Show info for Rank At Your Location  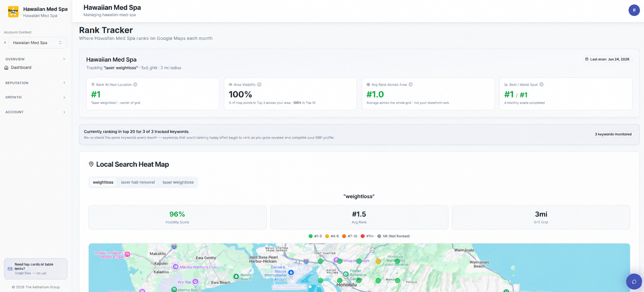coord(135,84)
